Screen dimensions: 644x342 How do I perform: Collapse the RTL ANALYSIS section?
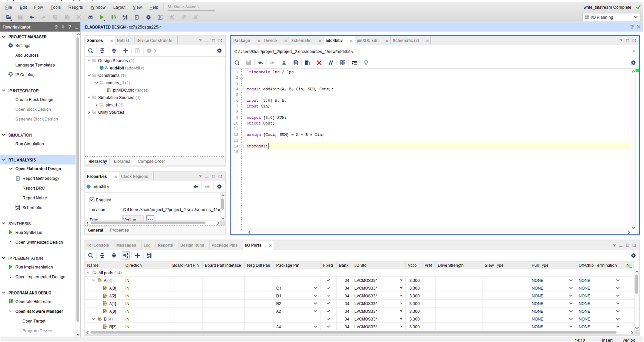pyautogui.click(x=4, y=160)
